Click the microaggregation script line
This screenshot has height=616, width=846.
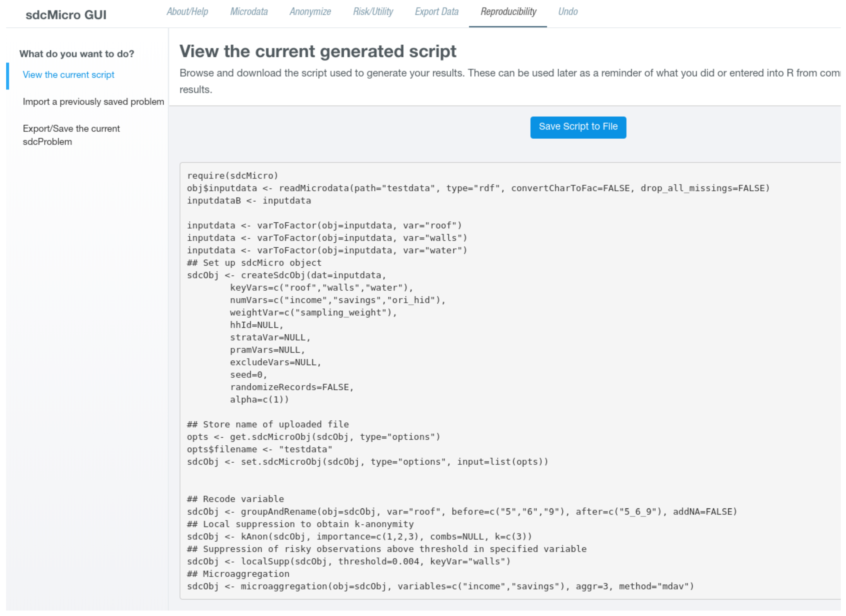point(440,587)
